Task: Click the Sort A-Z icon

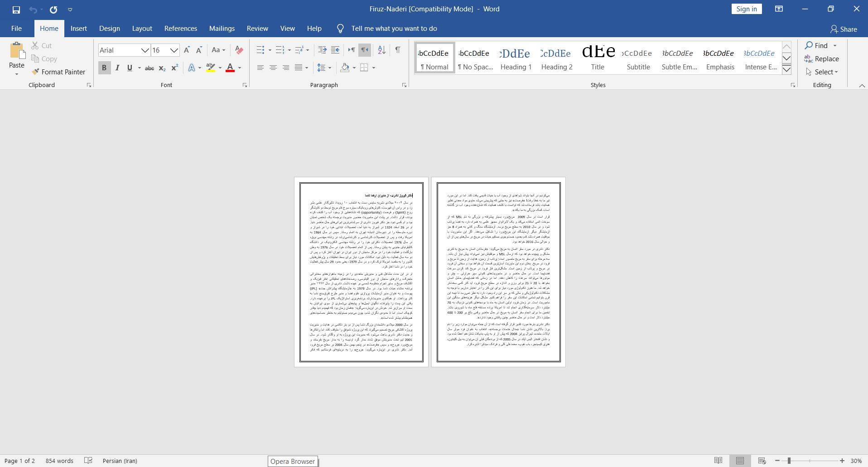Action: [x=381, y=50]
